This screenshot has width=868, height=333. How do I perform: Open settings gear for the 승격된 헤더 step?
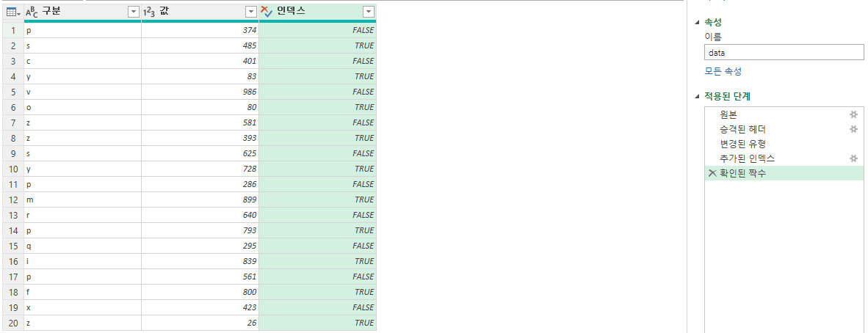(853, 129)
